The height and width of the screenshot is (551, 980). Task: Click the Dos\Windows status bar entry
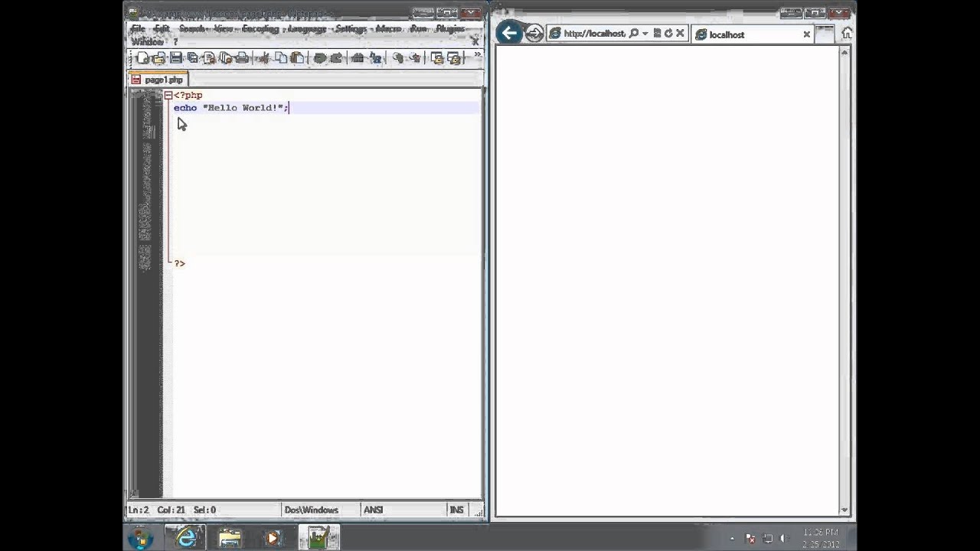pyautogui.click(x=311, y=510)
